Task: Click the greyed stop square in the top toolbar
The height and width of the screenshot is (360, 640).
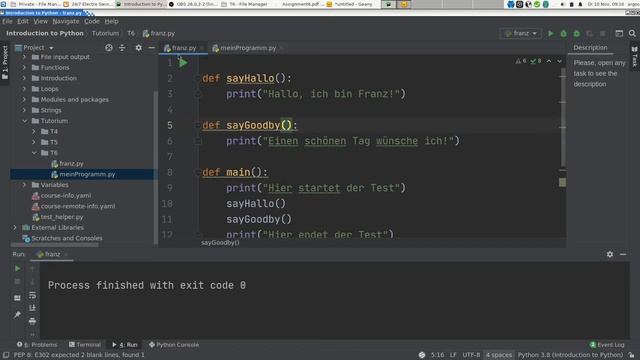Action: point(602,33)
